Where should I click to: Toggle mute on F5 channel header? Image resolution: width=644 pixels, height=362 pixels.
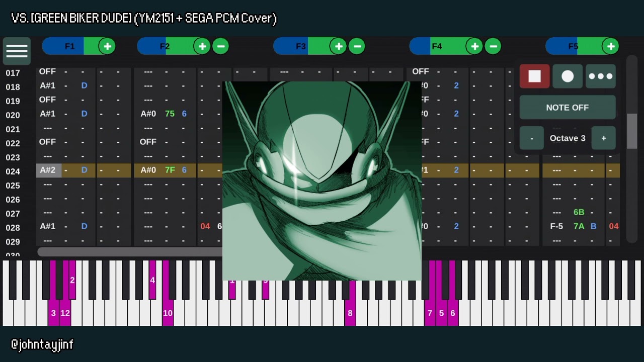(573, 47)
